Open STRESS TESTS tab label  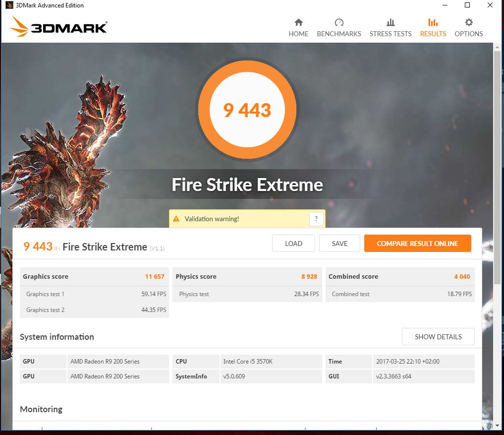(390, 34)
